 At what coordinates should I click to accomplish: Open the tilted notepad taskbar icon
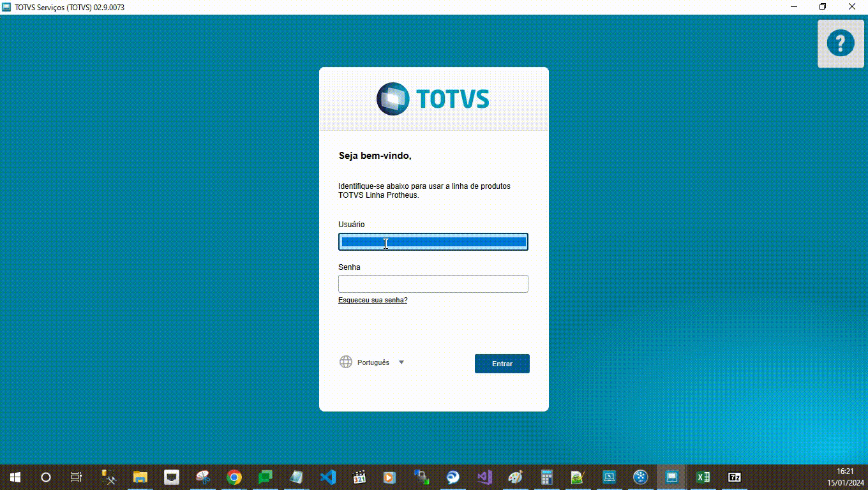coord(297,477)
